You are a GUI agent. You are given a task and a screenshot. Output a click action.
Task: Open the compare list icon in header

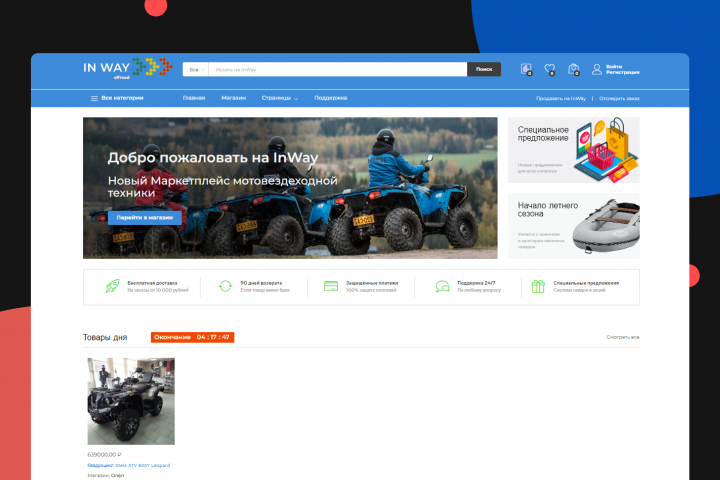pyautogui.click(x=526, y=69)
